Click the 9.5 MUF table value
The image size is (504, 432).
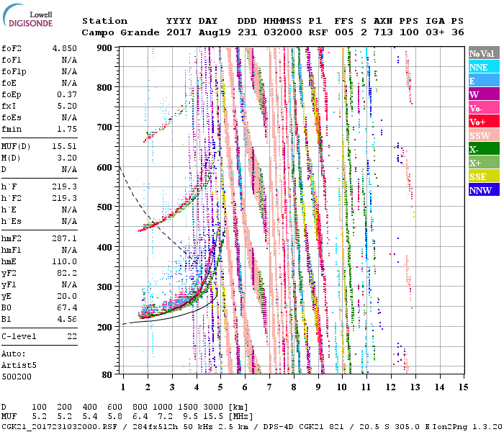[x=191, y=416]
